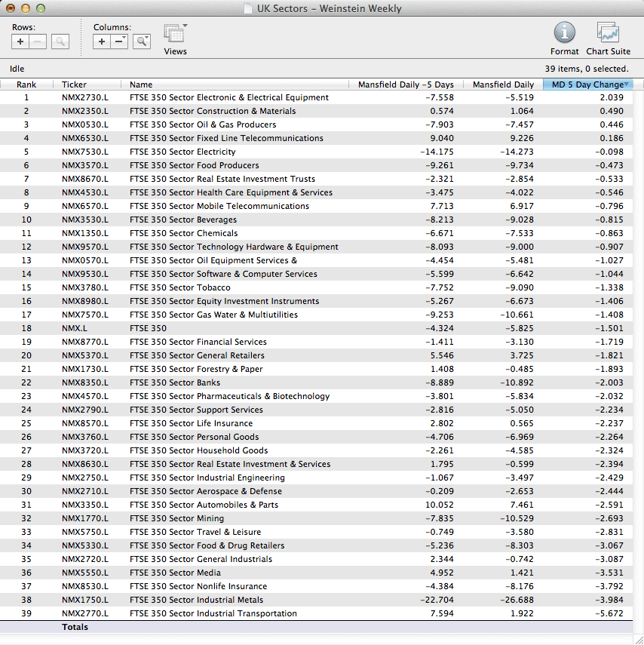The height and width of the screenshot is (645, 644).
Task: Click the add column plus button
Action: pyautogui.click(x=102, y=42)
